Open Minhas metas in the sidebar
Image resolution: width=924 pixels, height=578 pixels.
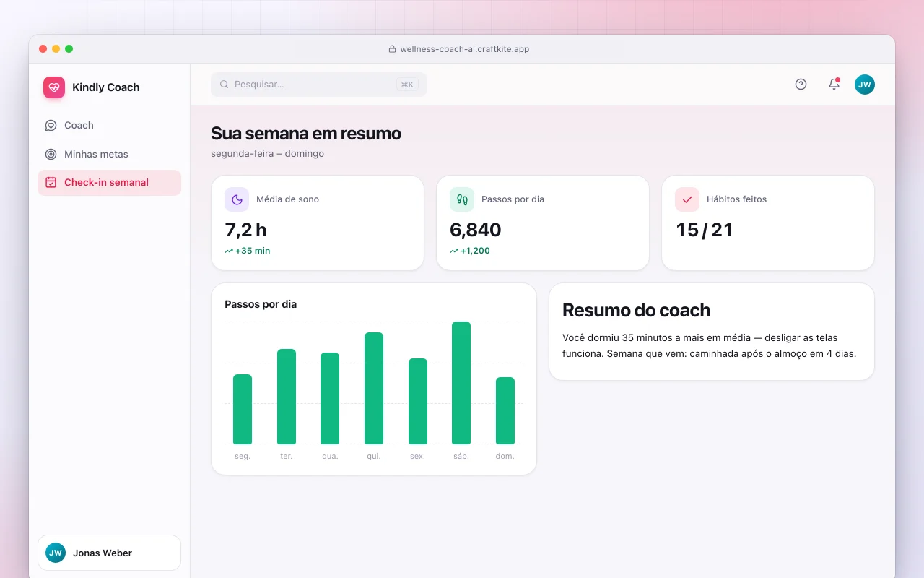pyautogui.click(x=109, y=154)
